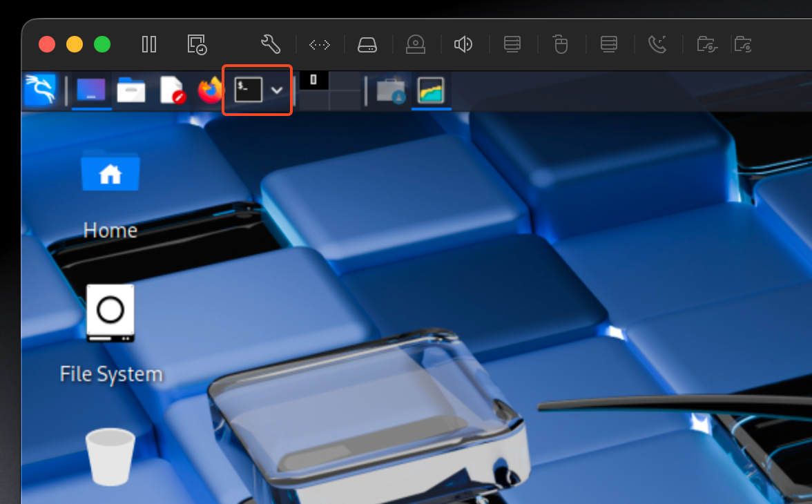This screenshot has height=504, width=812.
Task: Click the folder icon beside the phone icon
Action: 707,45
